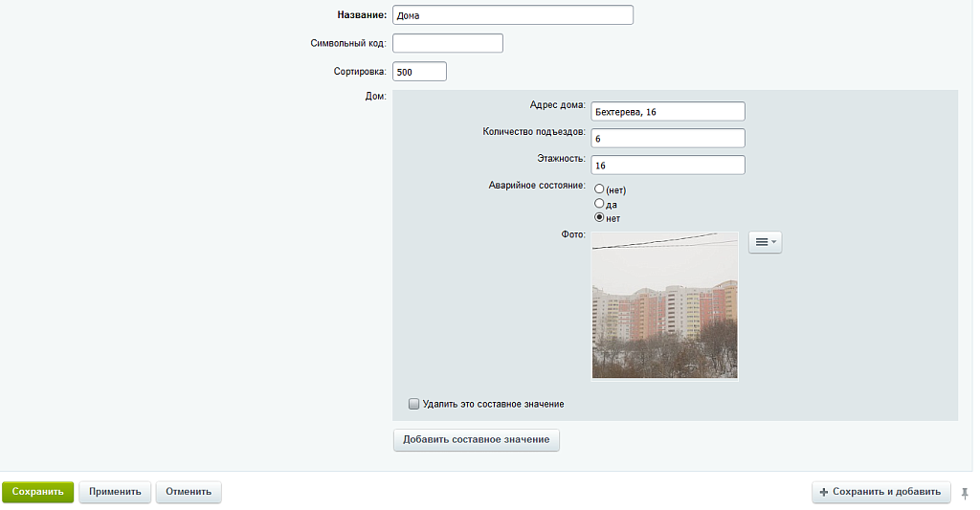This screenshot has width=980, height=510.
Task: Click the building photo thumbnail
Action: pyautogui.click(x=664, y=305)
